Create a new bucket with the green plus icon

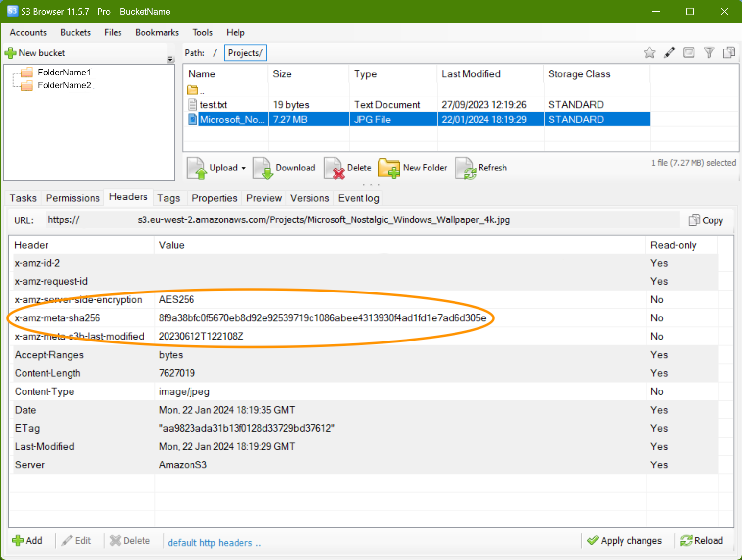pos(10,52)
